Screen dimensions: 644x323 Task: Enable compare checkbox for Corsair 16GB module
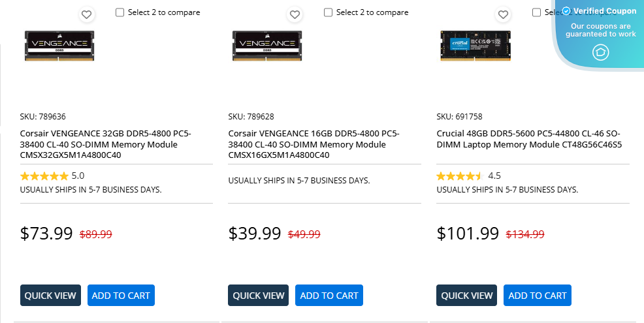point(328,12)
